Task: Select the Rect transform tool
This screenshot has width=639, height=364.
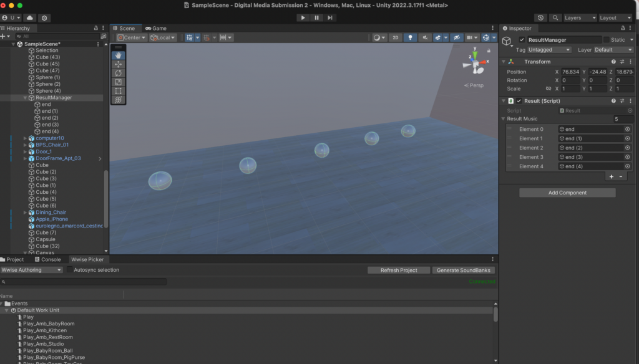Action: click(x=118, y=91)
